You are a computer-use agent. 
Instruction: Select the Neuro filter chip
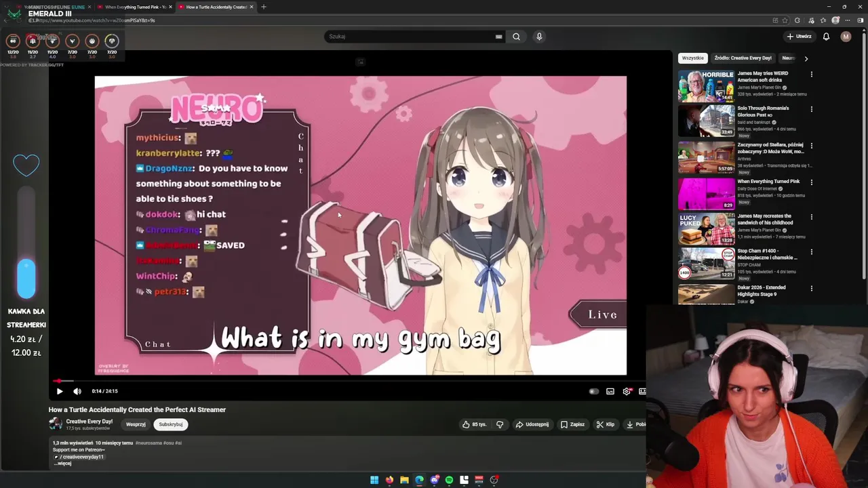(x=787, y=58)
